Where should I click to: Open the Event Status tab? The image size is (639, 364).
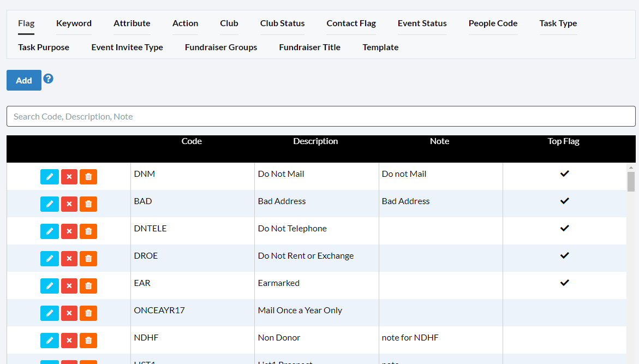tap(422, 23)
